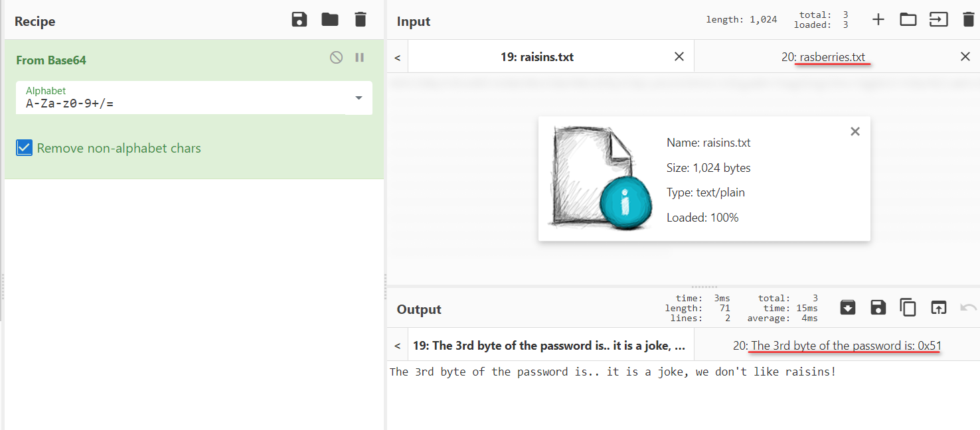
Task: Clear all input and output
Action: click(x=969, y=20)
